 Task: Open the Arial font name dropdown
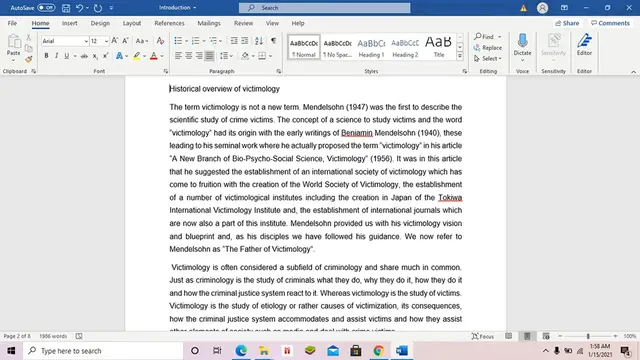pyautogui.click(x=86, y=41)
